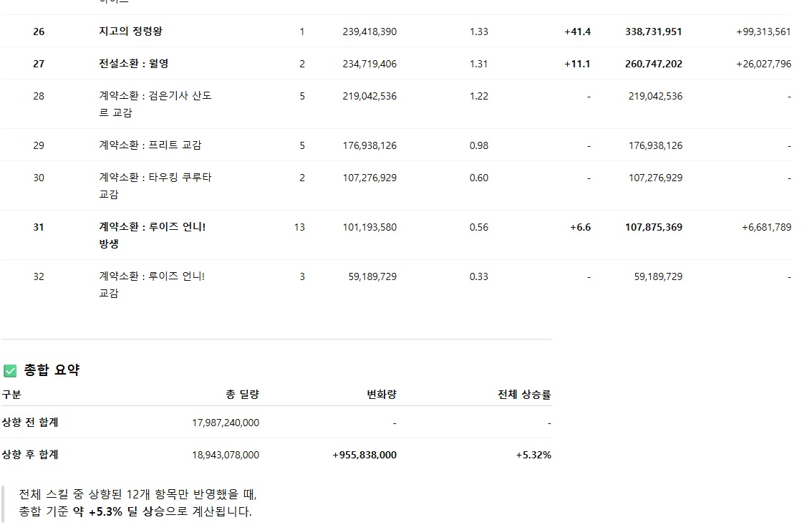The image size is (812, 525).
Task: Select the 17,987,240,000 total damage value
Action: pos(226,423)
